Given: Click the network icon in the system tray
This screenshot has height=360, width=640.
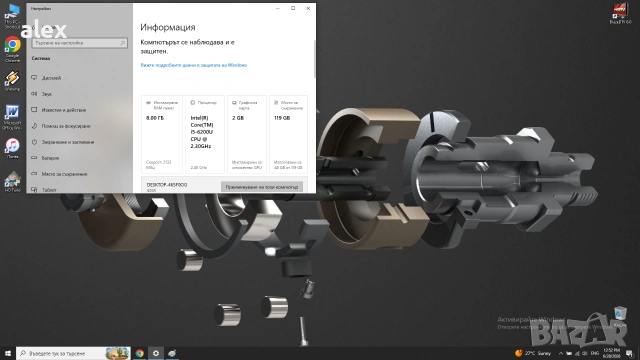Looking at the screenshot, I should (577, 353).
